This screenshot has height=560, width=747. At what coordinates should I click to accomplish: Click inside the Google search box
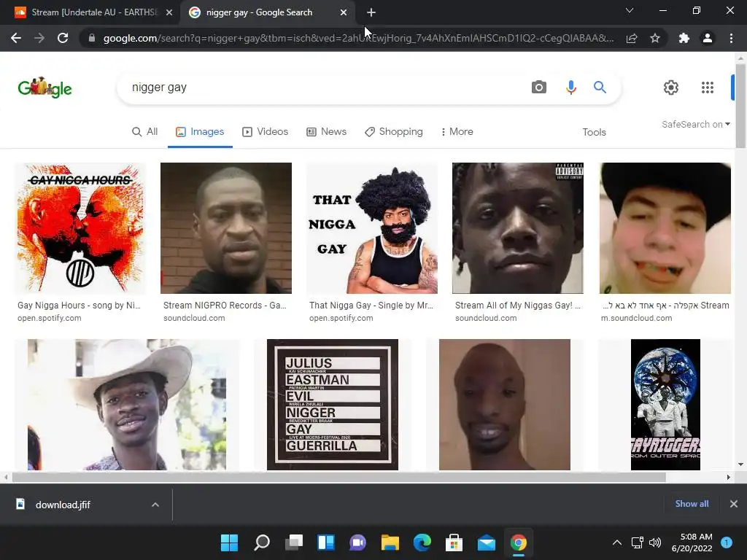pos(324,87)
